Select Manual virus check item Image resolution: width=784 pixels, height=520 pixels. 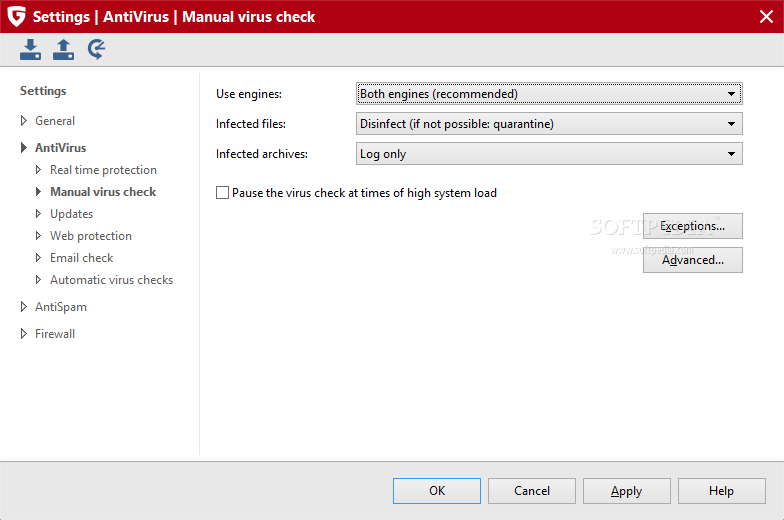(104, 192)
